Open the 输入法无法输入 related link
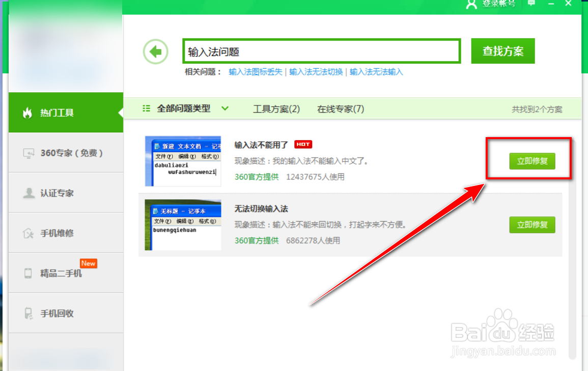 coord(376,72)
